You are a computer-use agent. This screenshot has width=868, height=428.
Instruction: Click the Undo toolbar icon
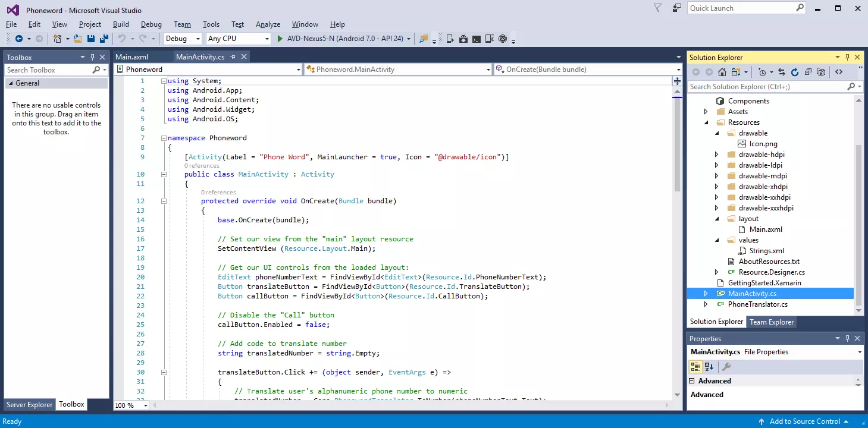121,39
